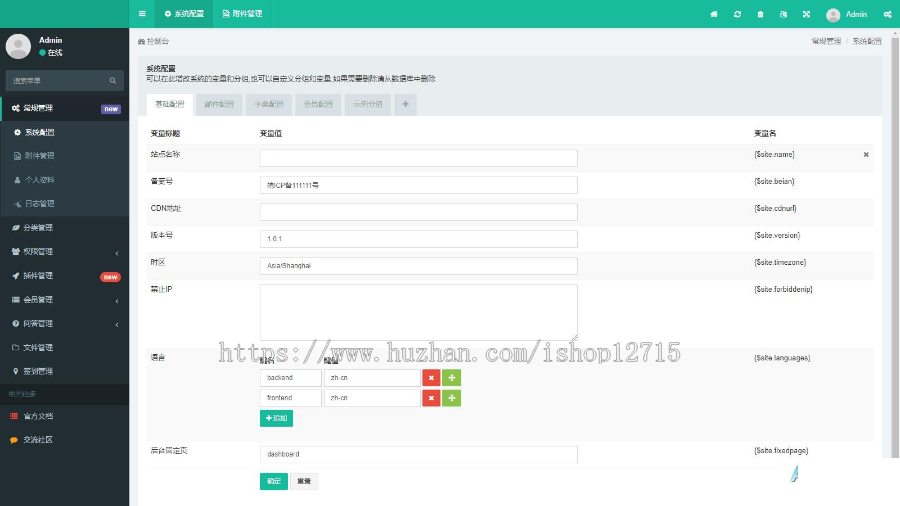Open 常规管理 menu in sidebar

(64, 108)
